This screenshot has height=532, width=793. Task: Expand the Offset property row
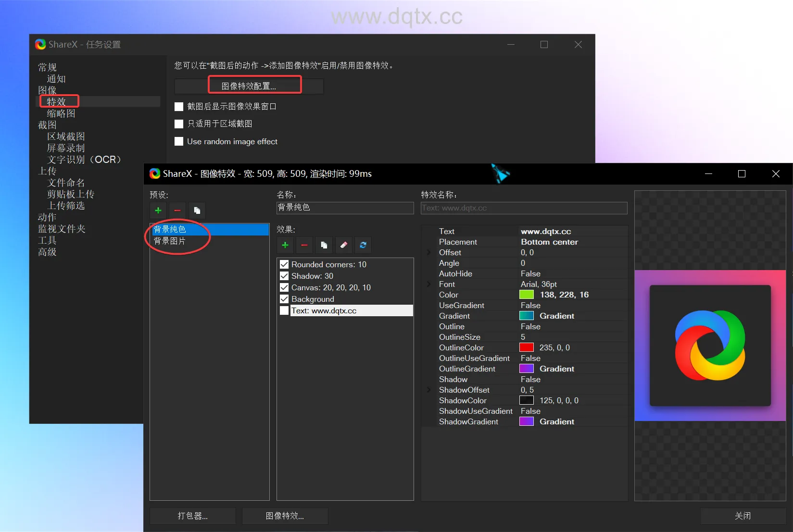(429, 252)
